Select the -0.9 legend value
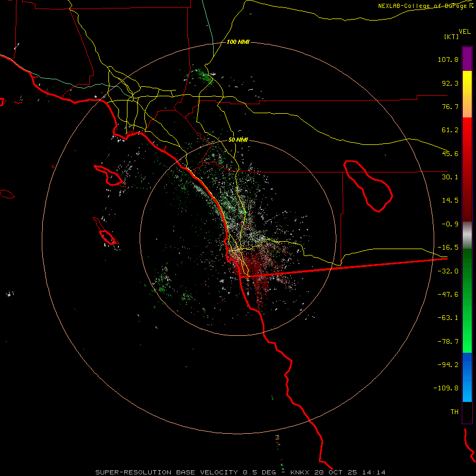The image size is (476, 476). [450, 224]
